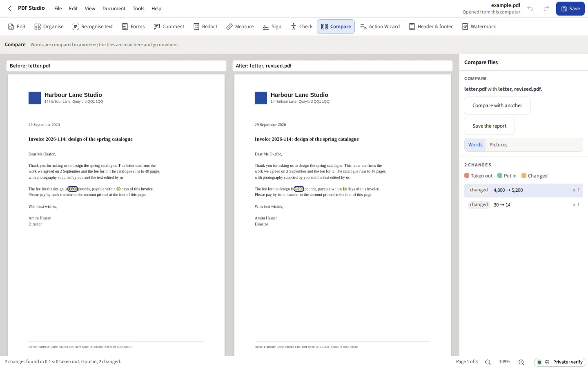Open the Sign tool
Screen dimensions: 588x368
(272, 27)
